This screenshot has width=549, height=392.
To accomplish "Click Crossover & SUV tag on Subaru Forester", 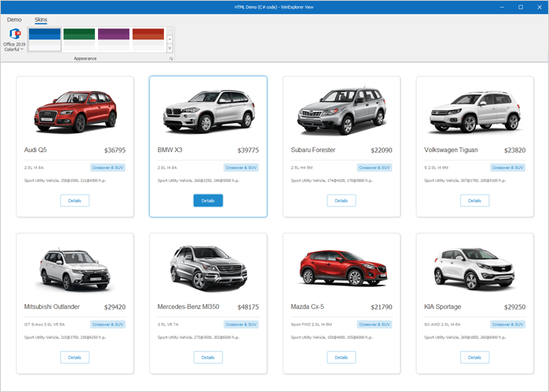I will [375, 168].
